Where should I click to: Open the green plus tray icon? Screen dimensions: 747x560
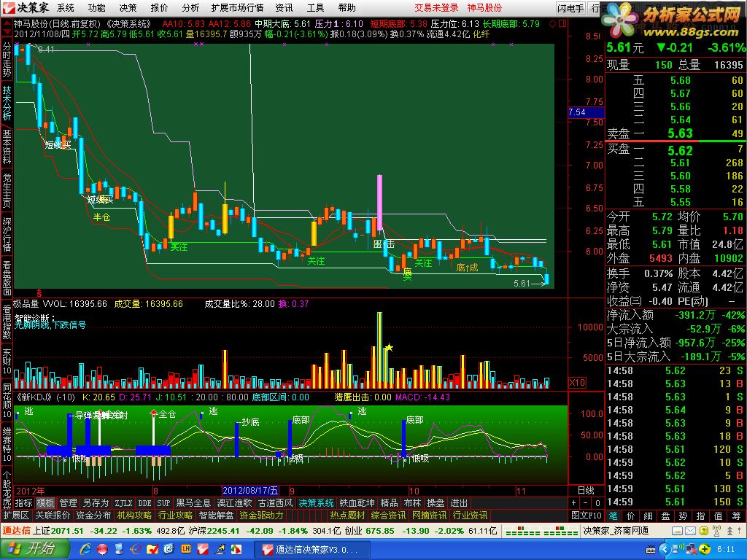pyautogui.click(x=704, y=550)
